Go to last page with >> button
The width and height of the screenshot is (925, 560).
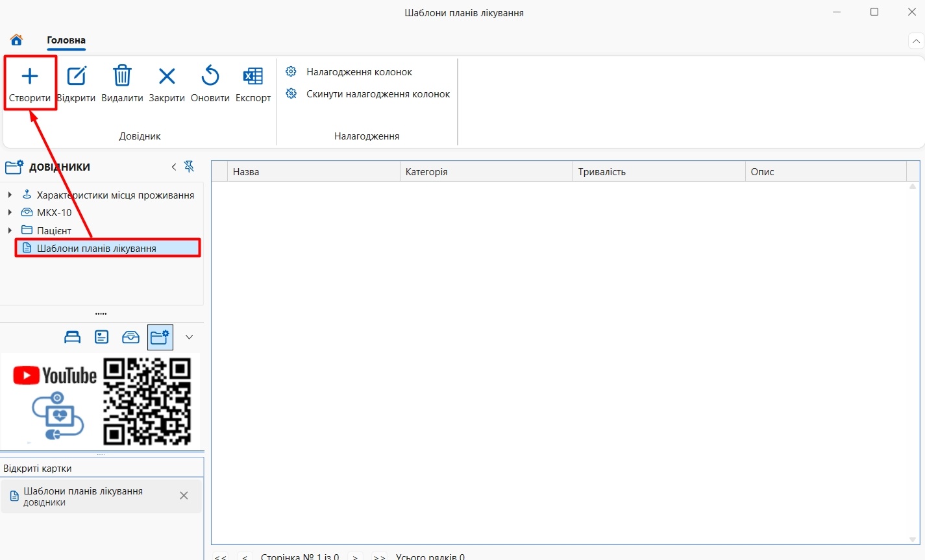tap(380, 557)
